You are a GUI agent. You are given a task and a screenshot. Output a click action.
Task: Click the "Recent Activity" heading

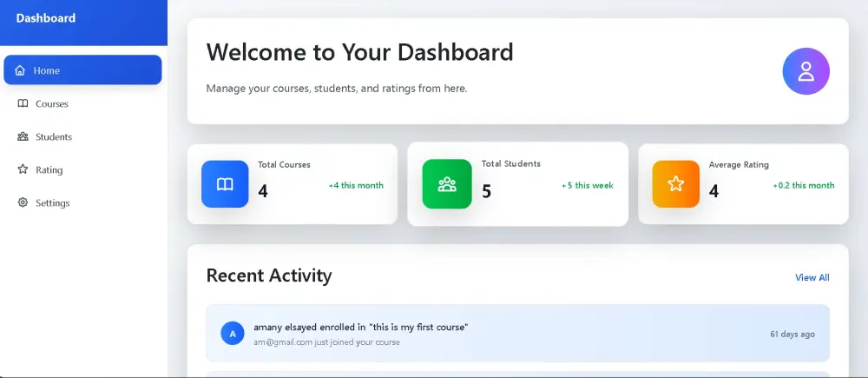(x=269, y=275)
